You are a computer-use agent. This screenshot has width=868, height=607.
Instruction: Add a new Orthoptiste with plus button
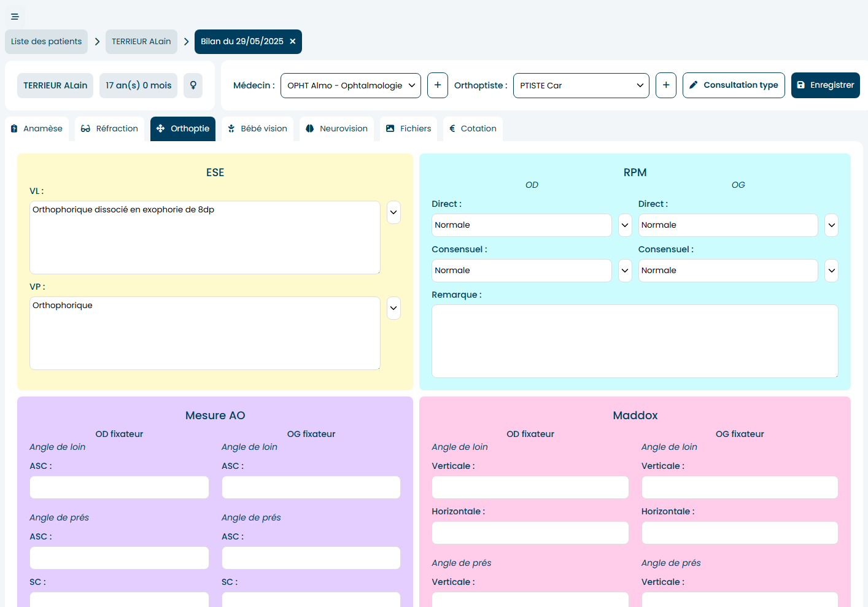click(665, 85)
